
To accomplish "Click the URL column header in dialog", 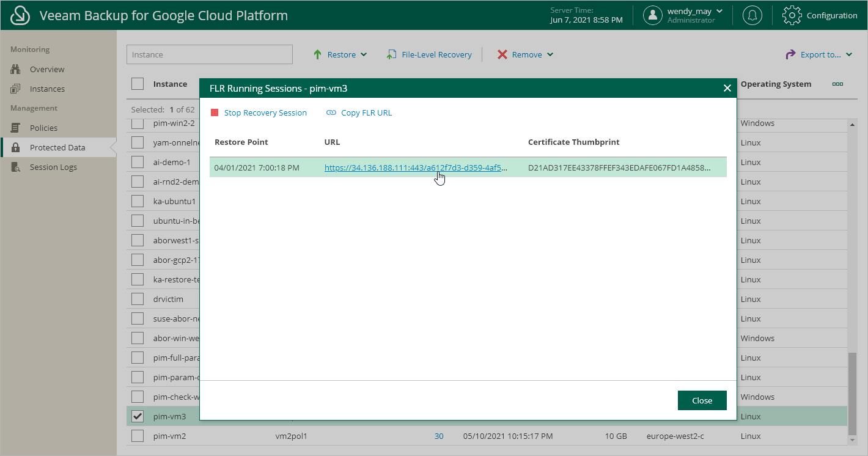I will click(332, 142).
